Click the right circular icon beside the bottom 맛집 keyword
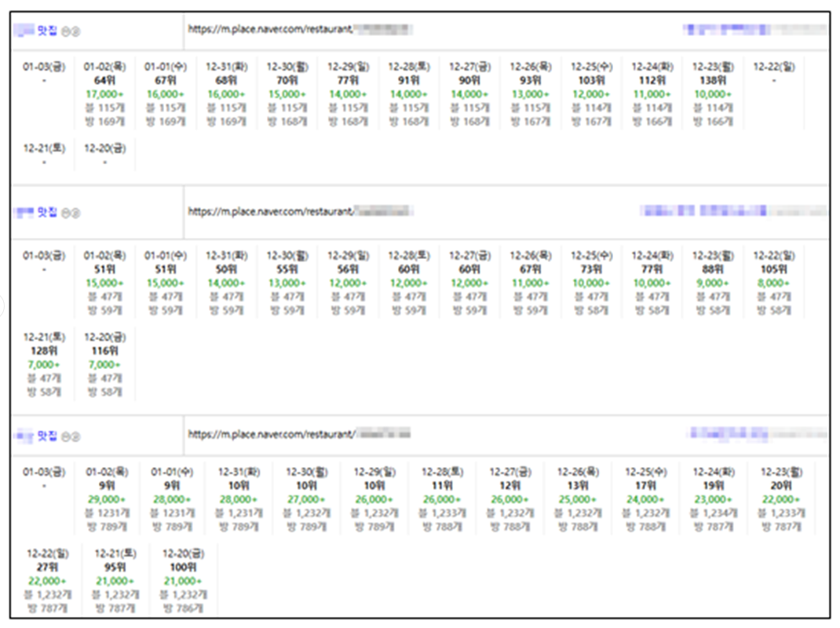This screenshot has height=628, width=840. pos(75,436)
